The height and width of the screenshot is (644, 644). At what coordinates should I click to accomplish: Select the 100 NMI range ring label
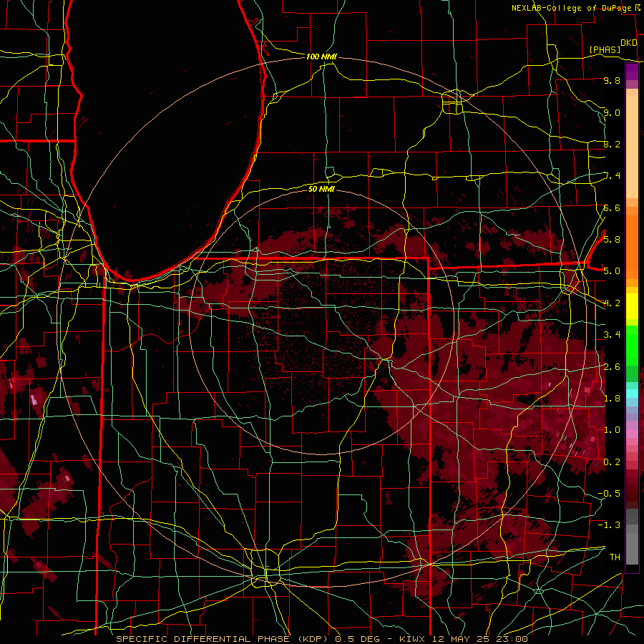(x=321, y=57)
